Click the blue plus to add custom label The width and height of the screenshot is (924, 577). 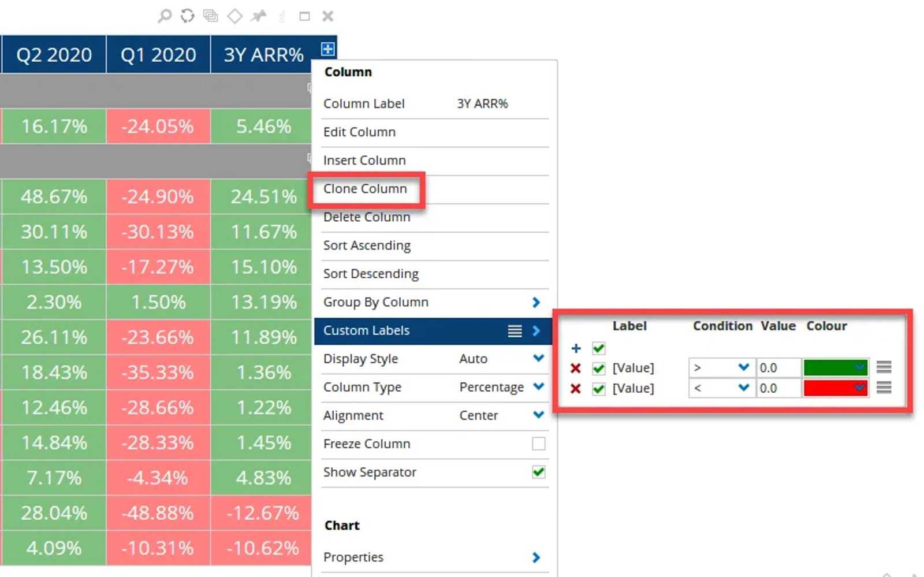(x=576, y=348)
